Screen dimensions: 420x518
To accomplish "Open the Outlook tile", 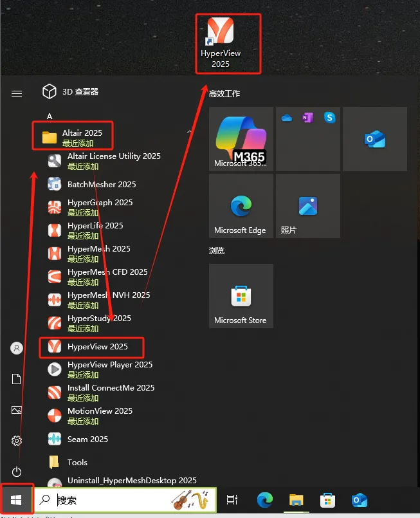I will tap(375, 139).
